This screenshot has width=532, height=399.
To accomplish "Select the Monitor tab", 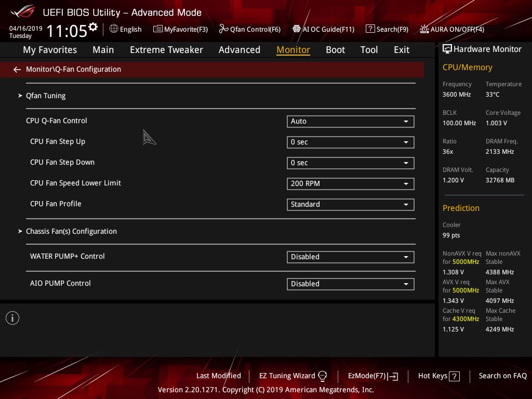I will point(293,50).
